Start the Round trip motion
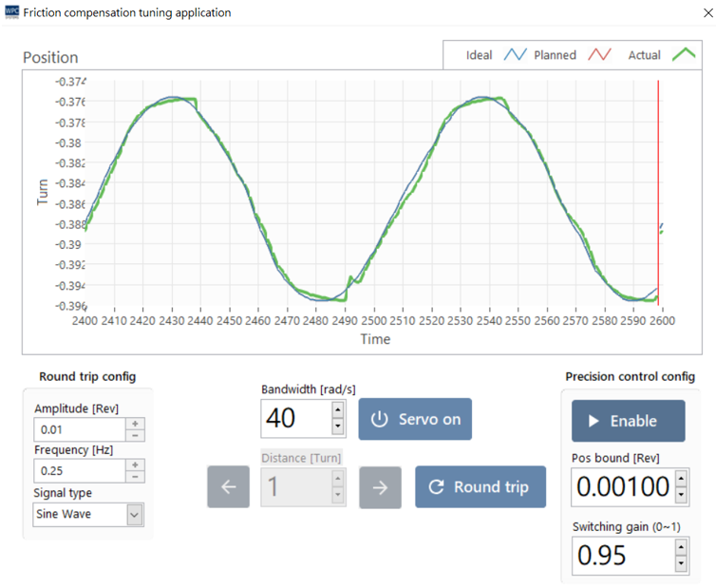 pos(480,487)
